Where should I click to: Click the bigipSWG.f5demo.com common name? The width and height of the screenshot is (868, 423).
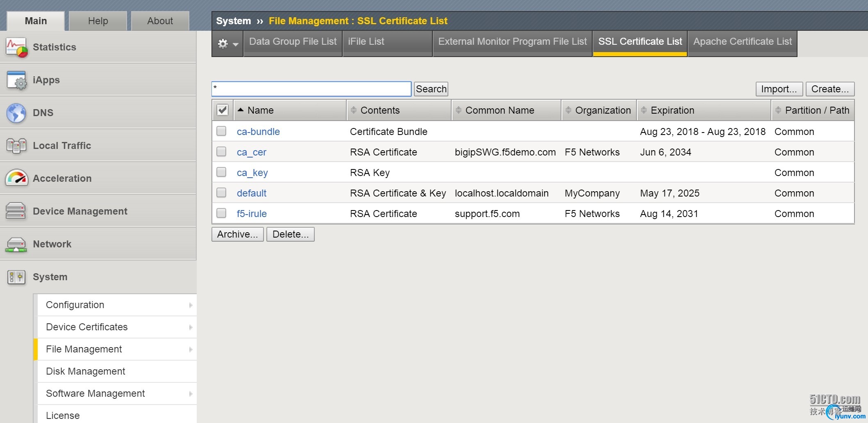(x=505, y=152)
